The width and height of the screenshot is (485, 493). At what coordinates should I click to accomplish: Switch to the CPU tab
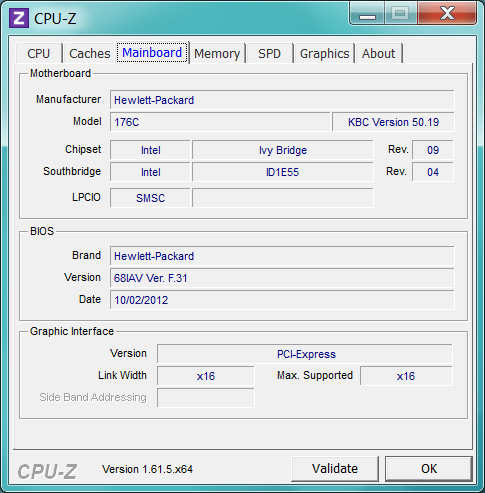39,53
